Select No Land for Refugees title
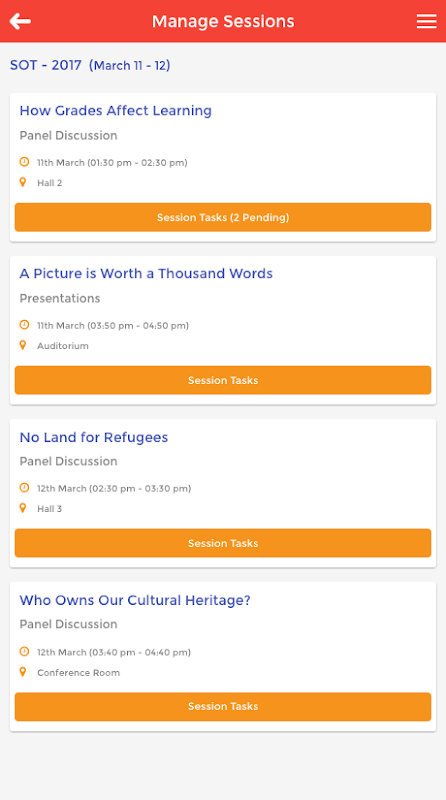The height and width of the screenshot is (800, 446). [94, 437]
